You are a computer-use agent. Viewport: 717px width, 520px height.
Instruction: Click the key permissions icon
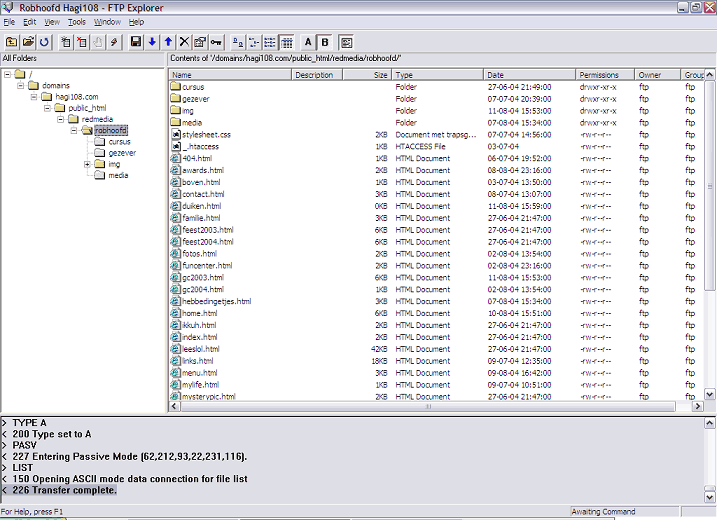point(216,43)
